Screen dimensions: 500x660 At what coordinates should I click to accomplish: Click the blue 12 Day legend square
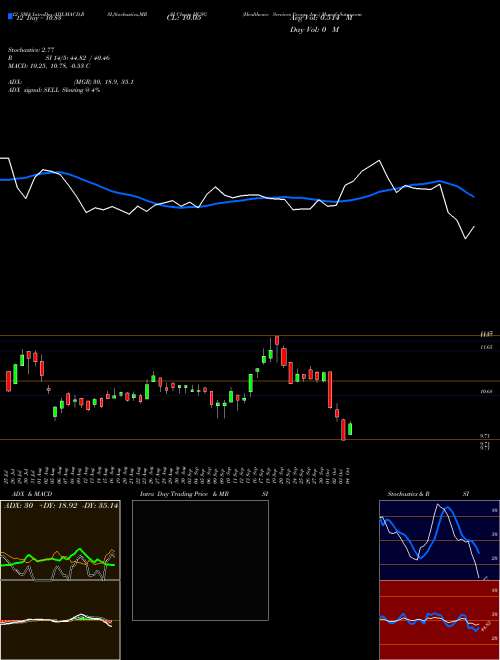tap(11, 17)
